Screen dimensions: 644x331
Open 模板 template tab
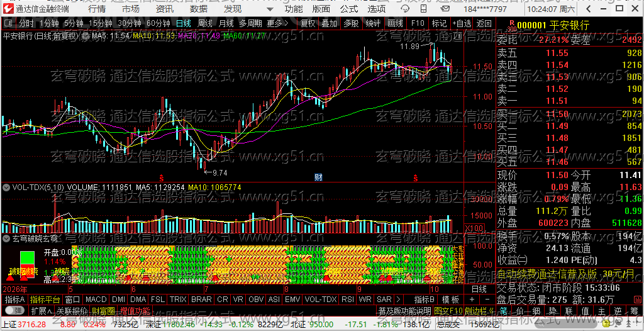pyautogui.click(x=450, y=300)
